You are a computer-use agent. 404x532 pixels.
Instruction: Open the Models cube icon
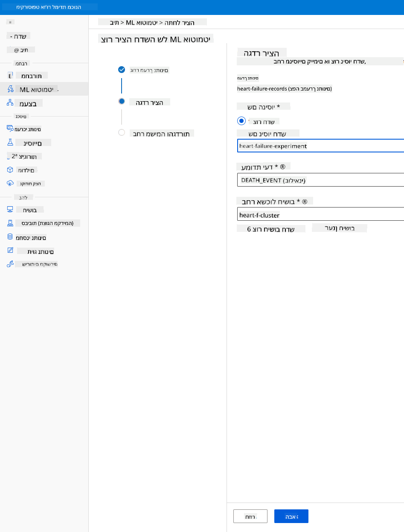(10, 170)
